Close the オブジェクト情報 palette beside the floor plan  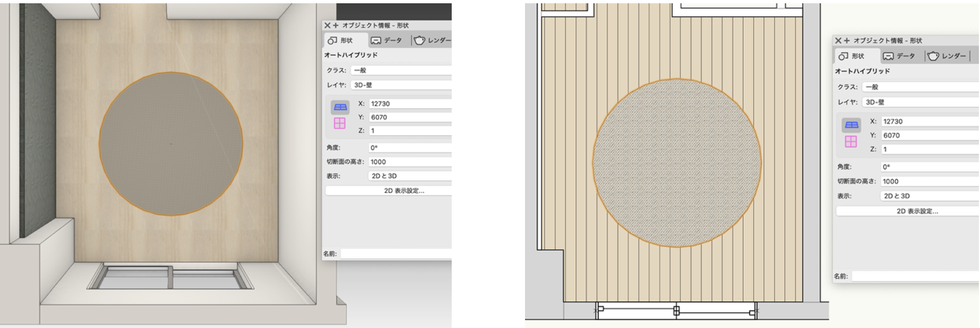tap(838, 40)
